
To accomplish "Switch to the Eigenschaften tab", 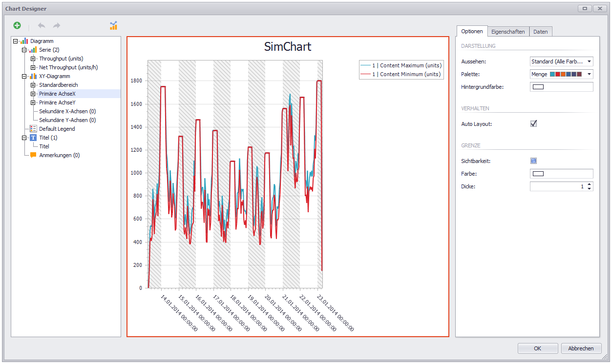I will pos(508,31).
